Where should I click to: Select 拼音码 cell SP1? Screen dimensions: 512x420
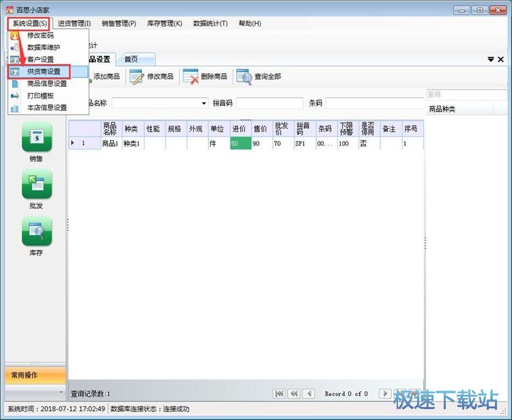click(x=304, y=143)
